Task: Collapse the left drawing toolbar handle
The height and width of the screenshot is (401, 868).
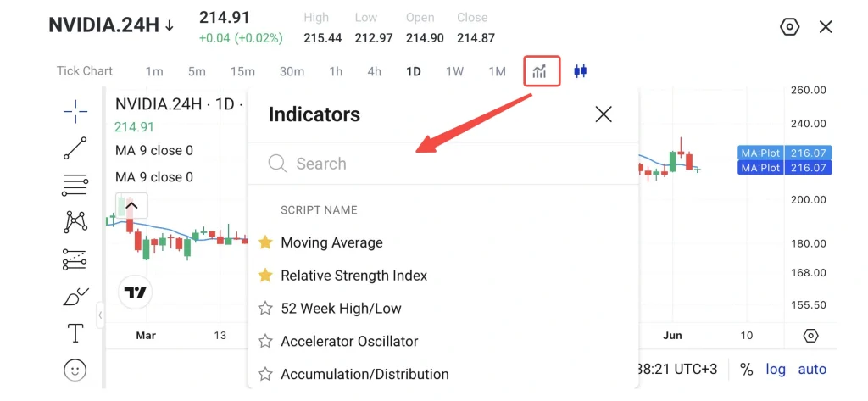Action: click(100, 315)
